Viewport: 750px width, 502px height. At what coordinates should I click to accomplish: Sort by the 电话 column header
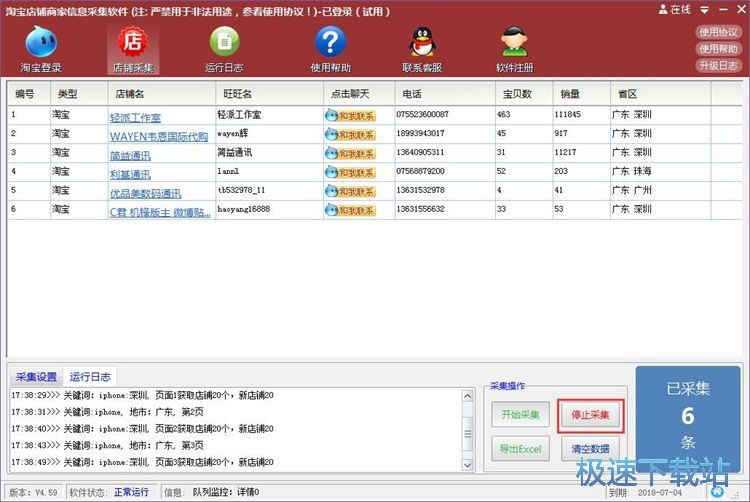coord(445,94)
